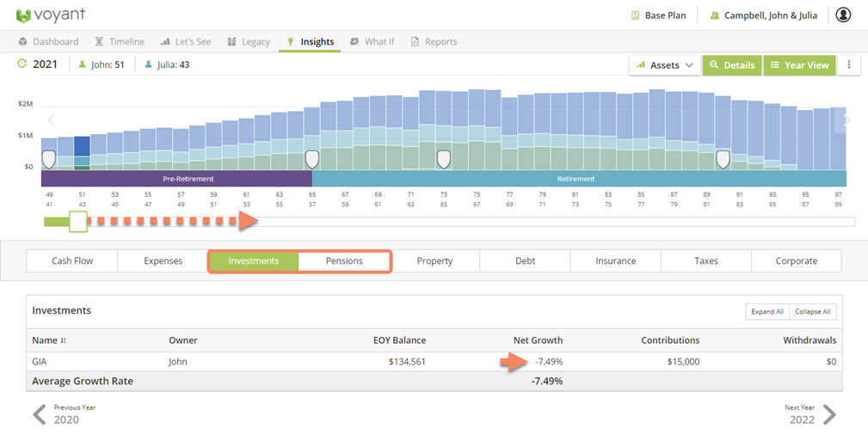Open the What If tab

tap(372, 41)
